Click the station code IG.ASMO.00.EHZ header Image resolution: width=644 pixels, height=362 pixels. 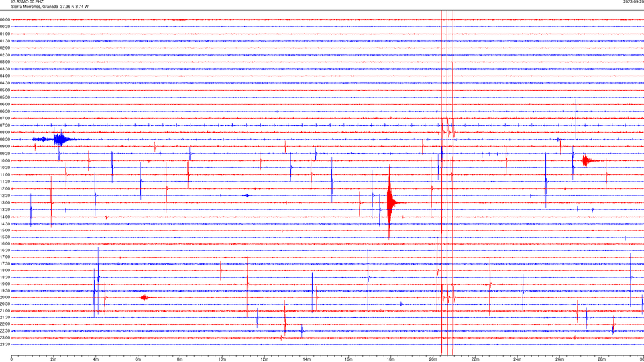[x=27, y=1]
